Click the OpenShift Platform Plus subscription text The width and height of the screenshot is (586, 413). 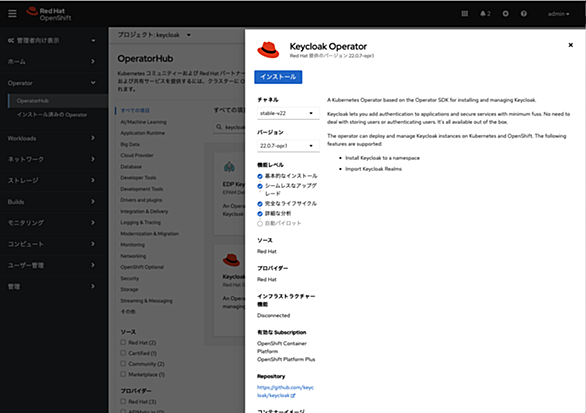tap(286, 360)
